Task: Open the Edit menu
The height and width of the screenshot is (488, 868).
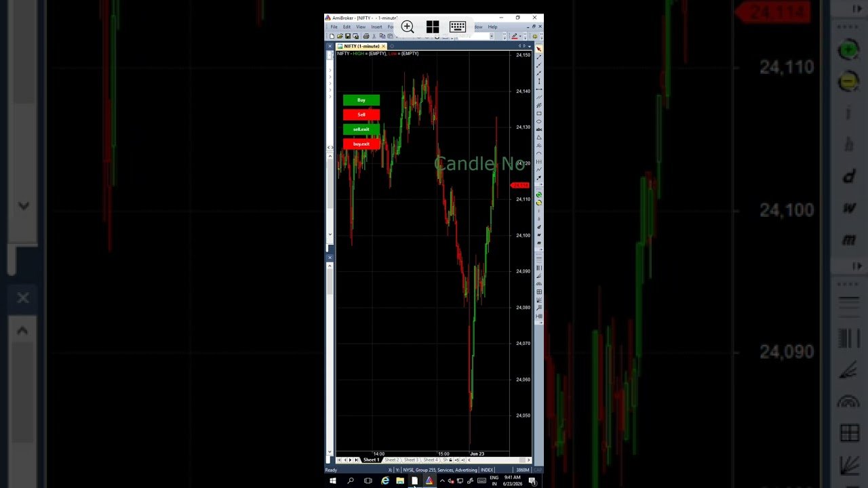Action: (x=347, y=26)
